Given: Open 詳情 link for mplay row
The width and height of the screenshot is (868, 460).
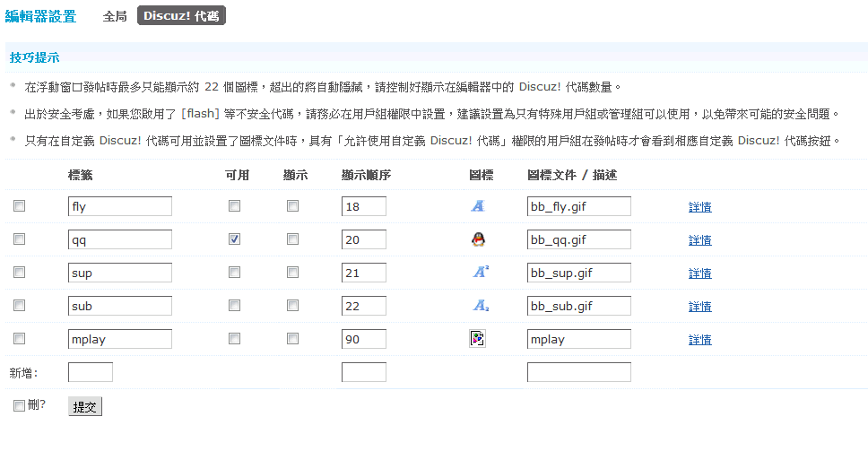Looking at the screenshot, I should 699,340.
